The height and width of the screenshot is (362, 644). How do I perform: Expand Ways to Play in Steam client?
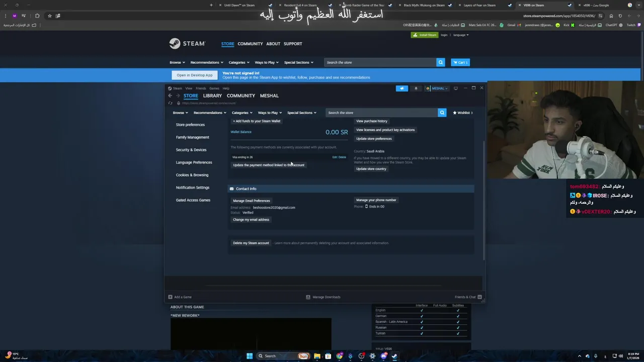tap(270, 113)
